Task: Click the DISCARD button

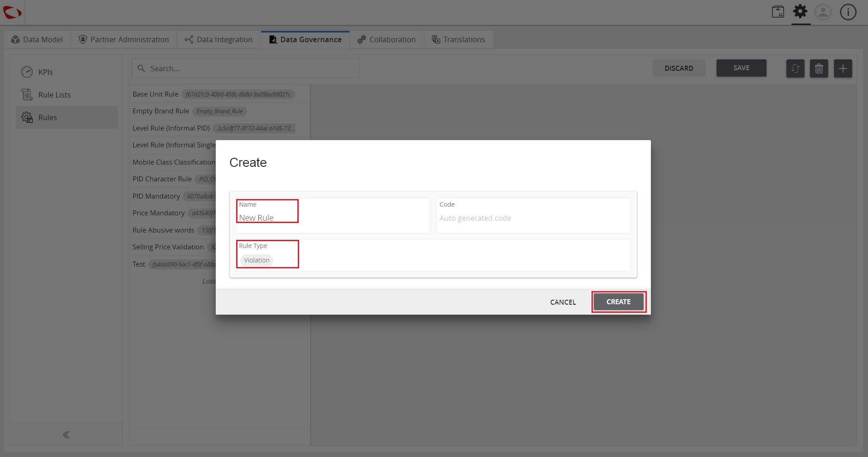Action: point(679,68)
